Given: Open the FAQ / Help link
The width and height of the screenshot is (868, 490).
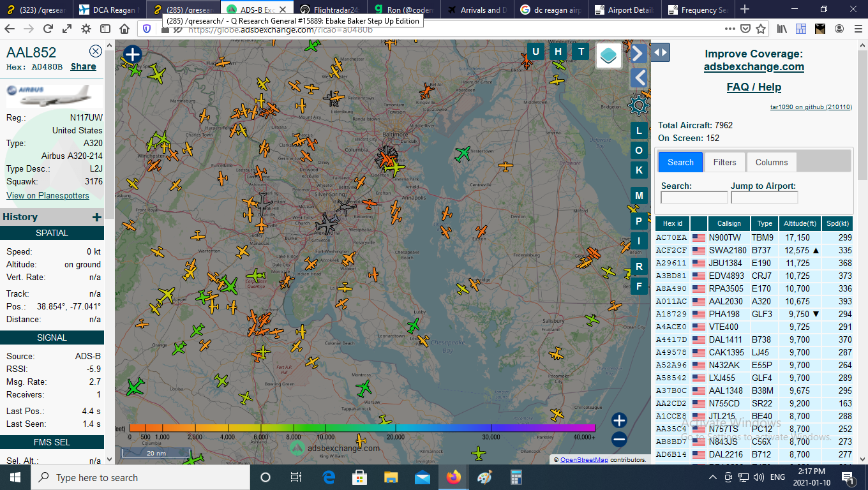Looking at the screenshot, I should [x=754, y=87].
